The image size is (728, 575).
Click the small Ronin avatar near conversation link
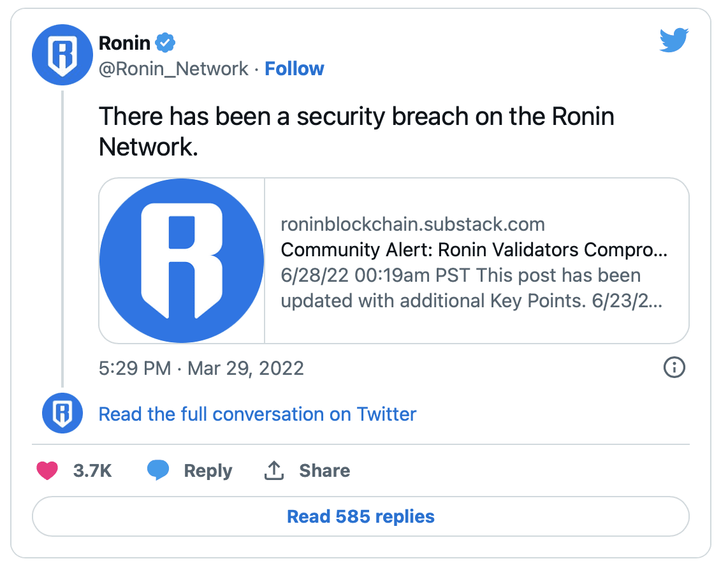(x=62, y=413)
